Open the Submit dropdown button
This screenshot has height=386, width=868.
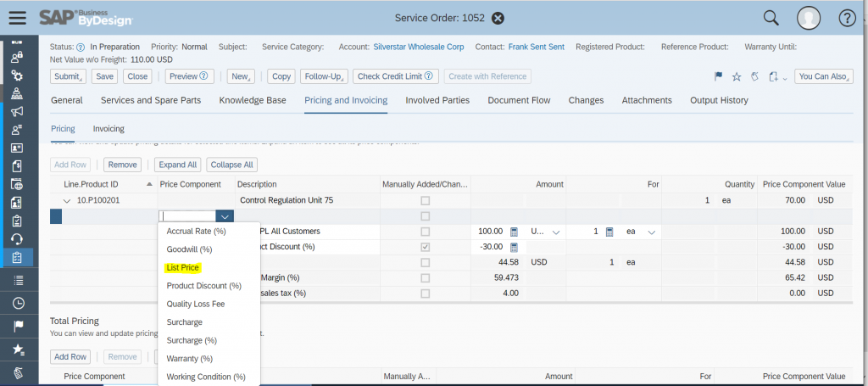[68, 76]
